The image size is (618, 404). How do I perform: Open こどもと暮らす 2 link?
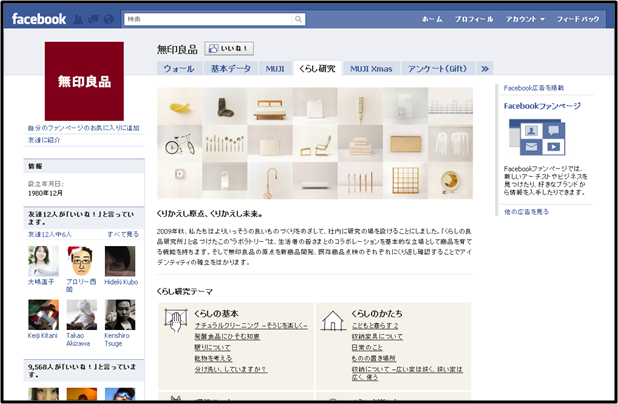(375, 326)
